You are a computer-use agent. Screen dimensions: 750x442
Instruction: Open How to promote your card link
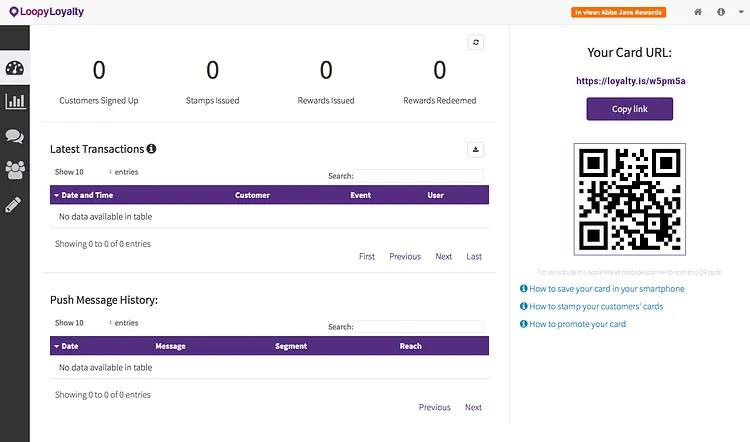point(577,324)
